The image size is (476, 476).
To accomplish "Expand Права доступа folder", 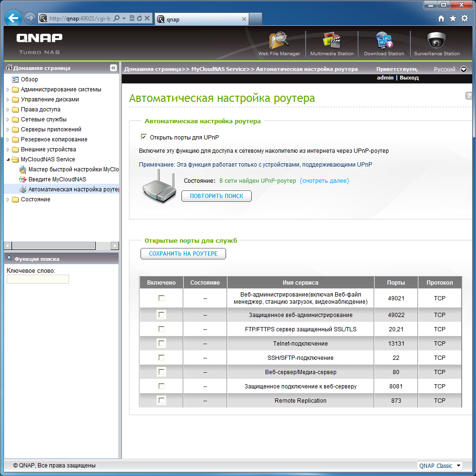I will coord(8,109).
